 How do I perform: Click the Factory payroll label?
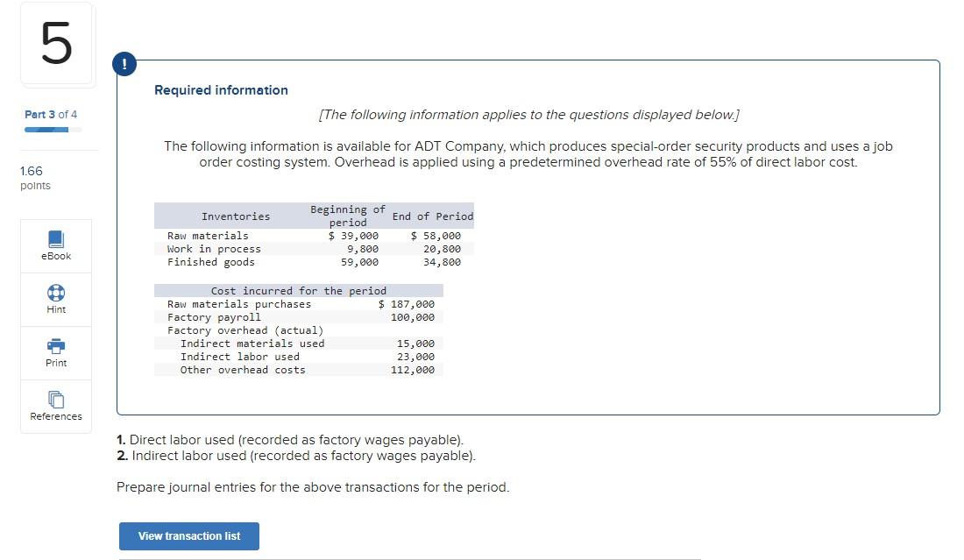(x=214, y=317)
